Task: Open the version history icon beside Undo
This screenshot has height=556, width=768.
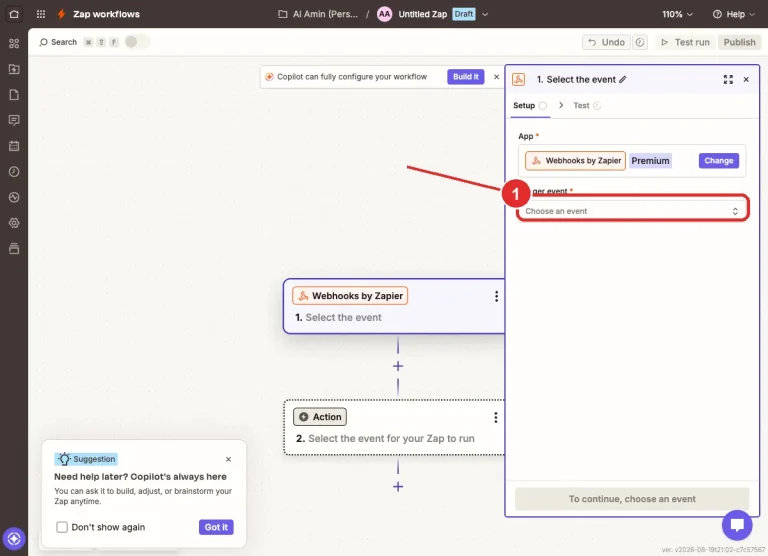Action: pos(640,42)
